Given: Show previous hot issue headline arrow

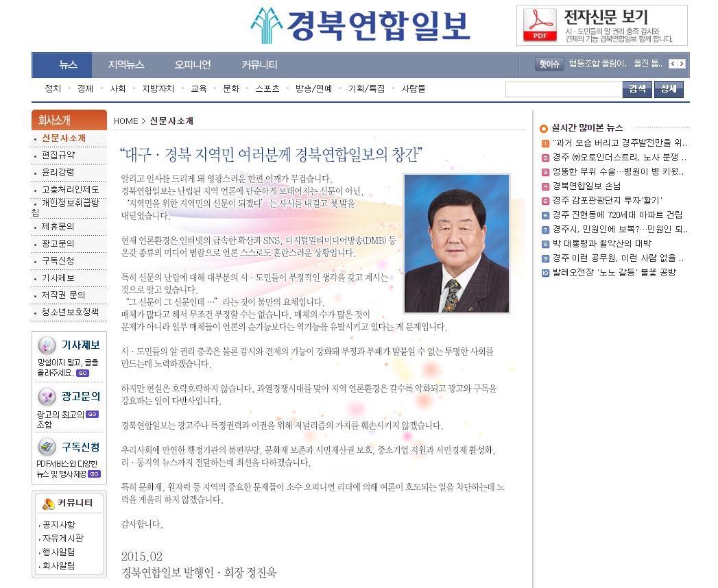Looking at the screenshot, I should [x=673, y=64].
